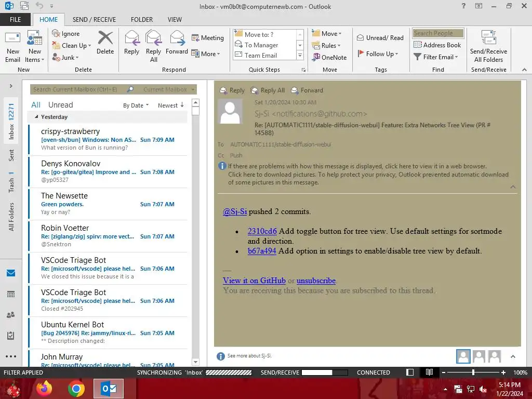Click Forward in the reading pane
The width and height of the screenshot is (532, 399).
307,90
